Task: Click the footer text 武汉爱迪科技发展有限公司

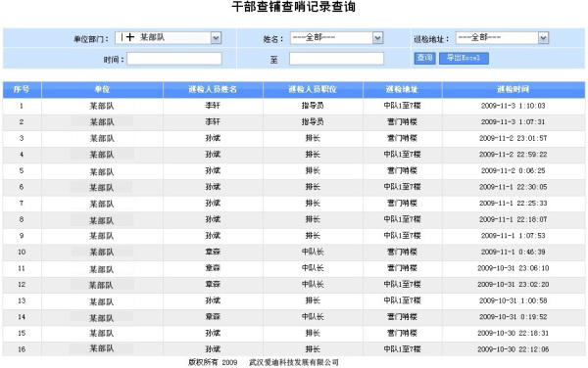Action: coord(294,362)
